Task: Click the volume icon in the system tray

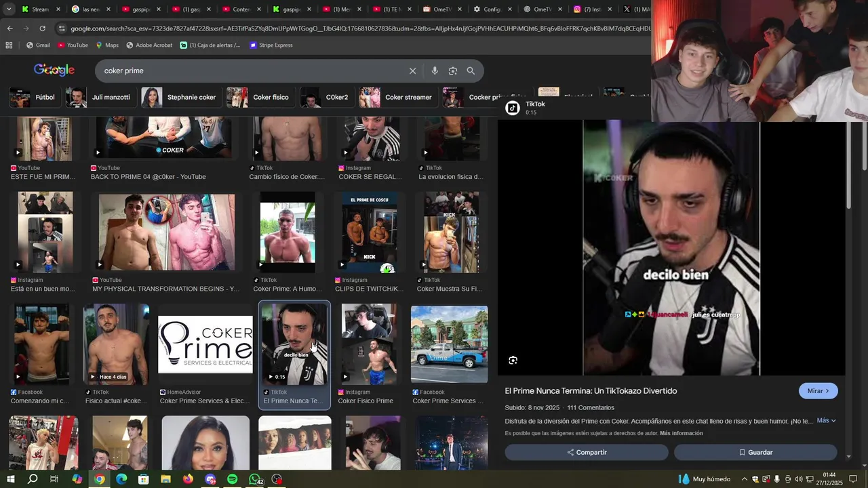Action: tap(798, 479)
